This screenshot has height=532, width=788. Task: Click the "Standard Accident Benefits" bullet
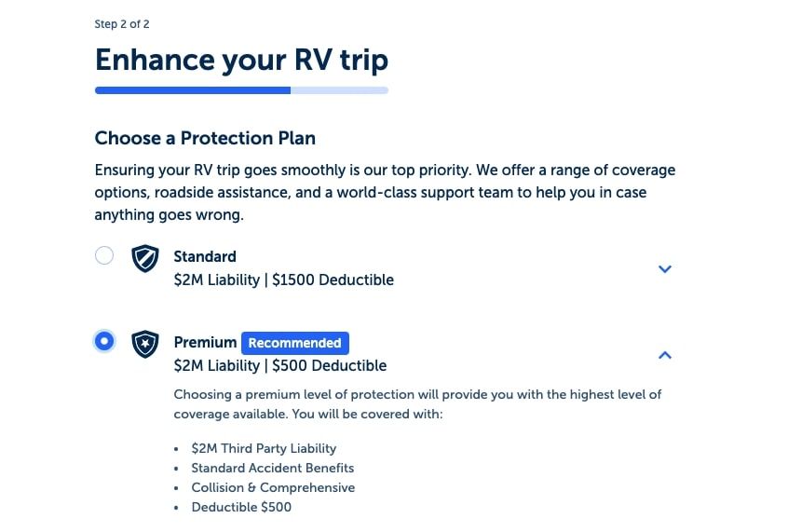click(x=272, y=468)
